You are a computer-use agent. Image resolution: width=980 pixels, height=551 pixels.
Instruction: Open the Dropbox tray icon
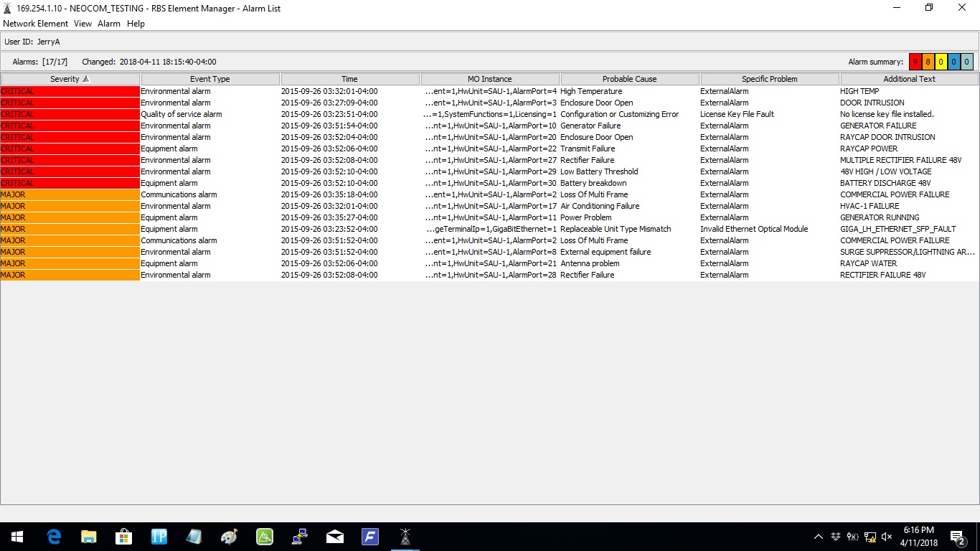point(836,537)
